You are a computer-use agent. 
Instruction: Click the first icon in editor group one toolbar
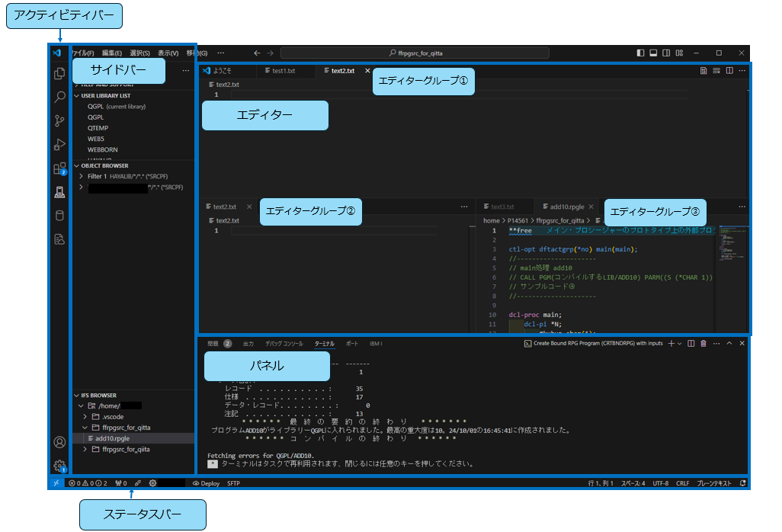point(703,71)
